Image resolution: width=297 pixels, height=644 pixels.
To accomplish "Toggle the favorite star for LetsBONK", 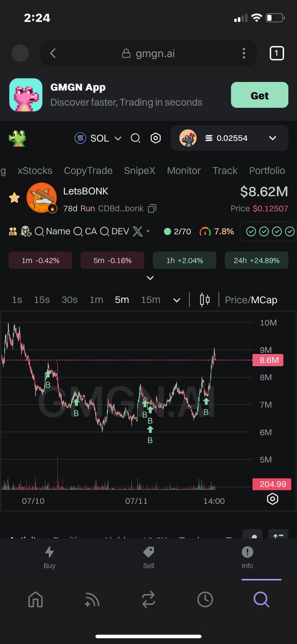I will pos(14,198).
